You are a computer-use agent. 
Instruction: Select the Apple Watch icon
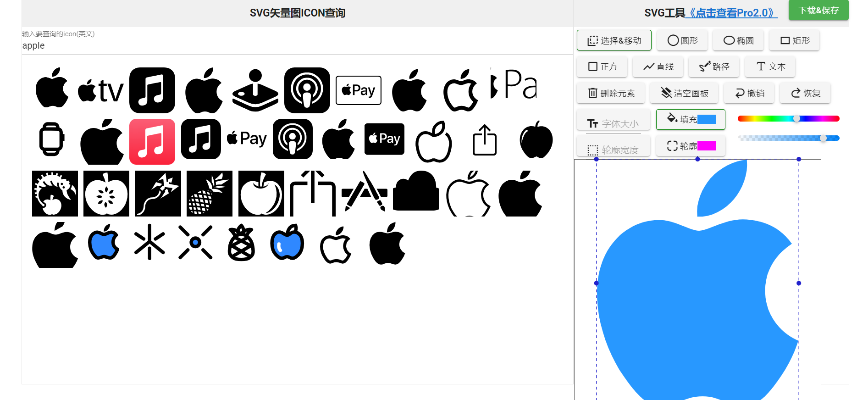[52, 139]
